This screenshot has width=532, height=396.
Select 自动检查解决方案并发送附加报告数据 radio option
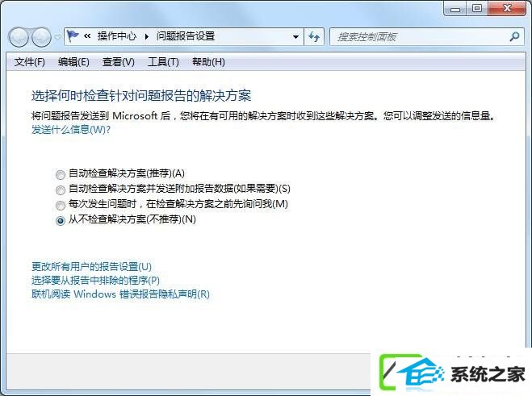click(61, 190)
